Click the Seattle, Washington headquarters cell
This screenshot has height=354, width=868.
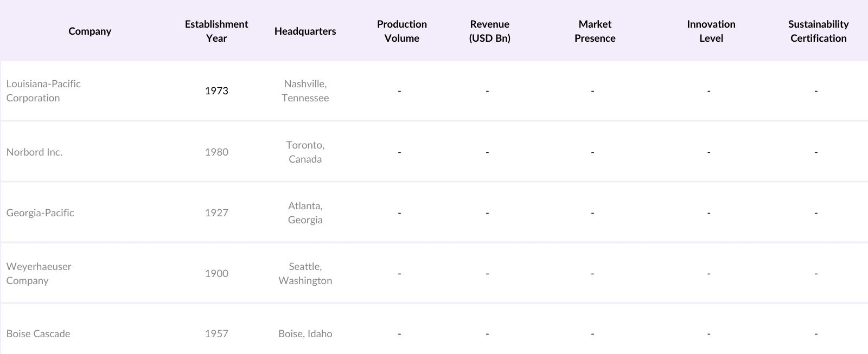(x=305, y=273)
